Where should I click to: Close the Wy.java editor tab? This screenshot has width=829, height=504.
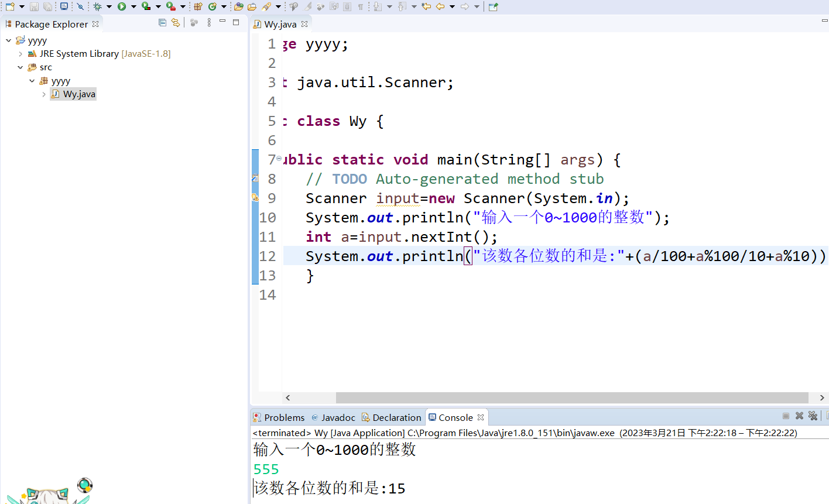coord(304,24)
